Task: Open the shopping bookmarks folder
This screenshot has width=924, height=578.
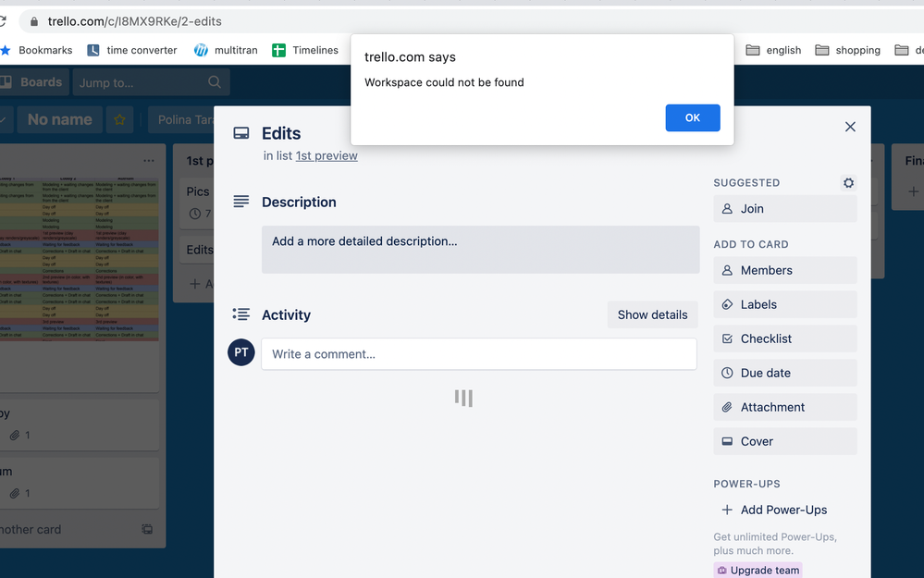Action: [848, 50]
